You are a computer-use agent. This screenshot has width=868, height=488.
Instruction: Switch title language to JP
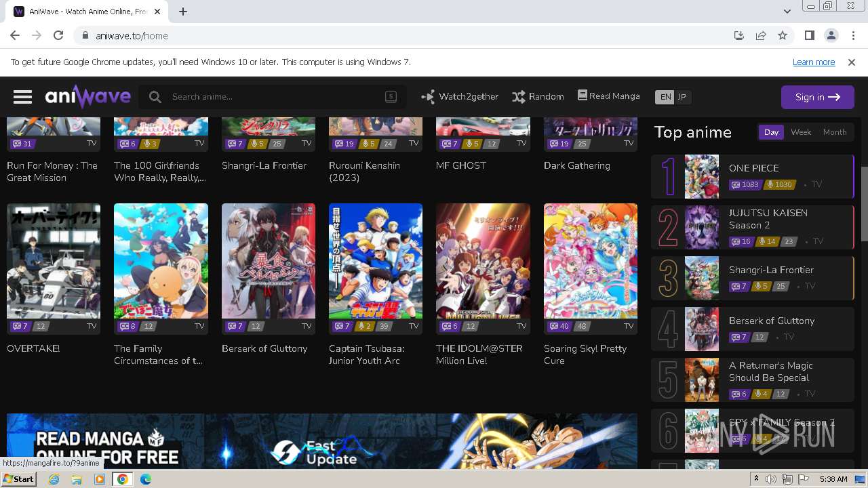pos(682,97)
